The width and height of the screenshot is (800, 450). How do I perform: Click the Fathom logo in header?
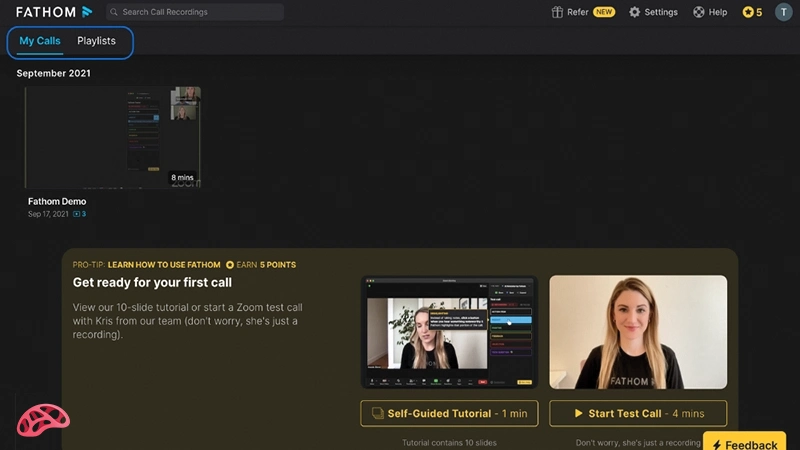click(54, 12)
